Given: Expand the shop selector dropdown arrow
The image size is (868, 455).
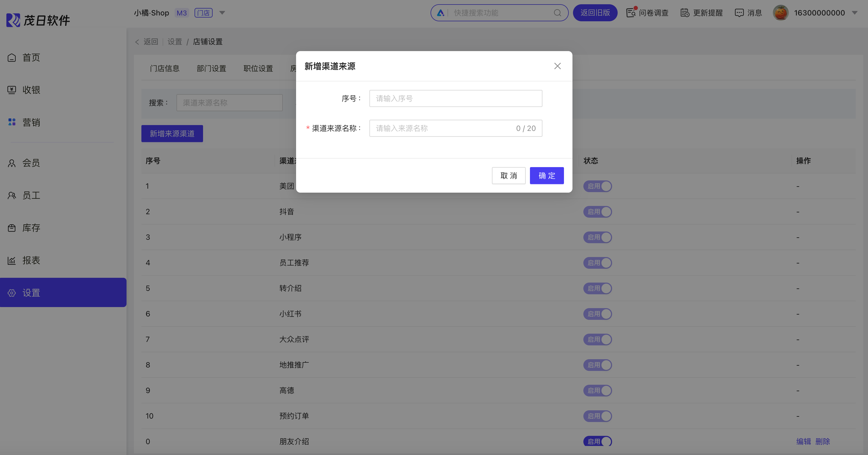Looking at the screenshot, I should pos(222,13).
